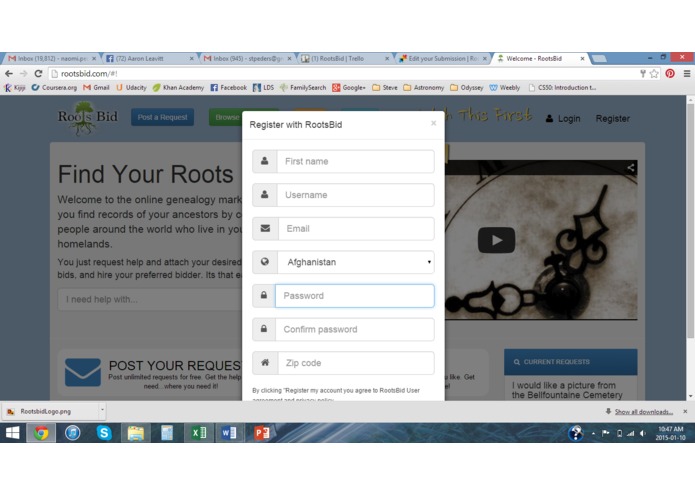Click the First name field
695x494 pixels.
355,161
